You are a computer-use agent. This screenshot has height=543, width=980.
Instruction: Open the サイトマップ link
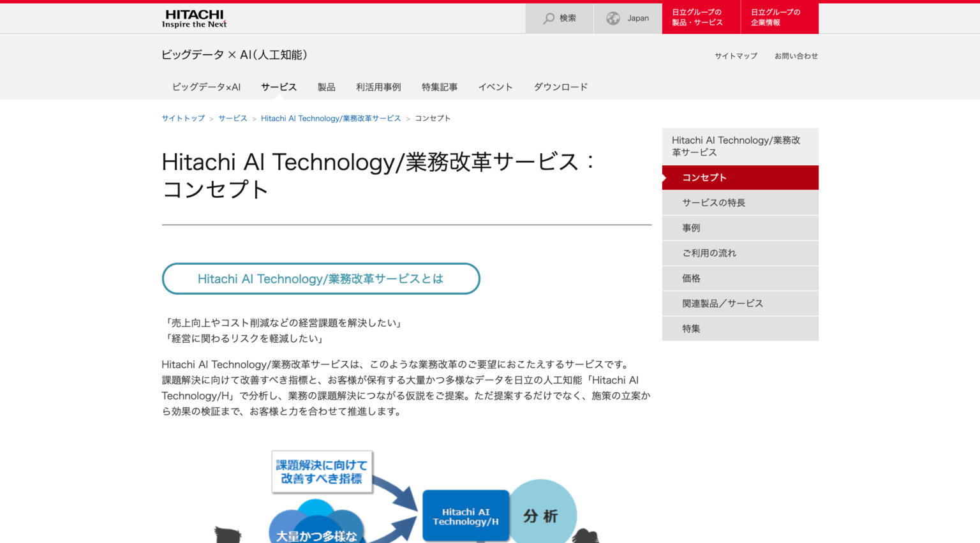[x=736, y=56]
